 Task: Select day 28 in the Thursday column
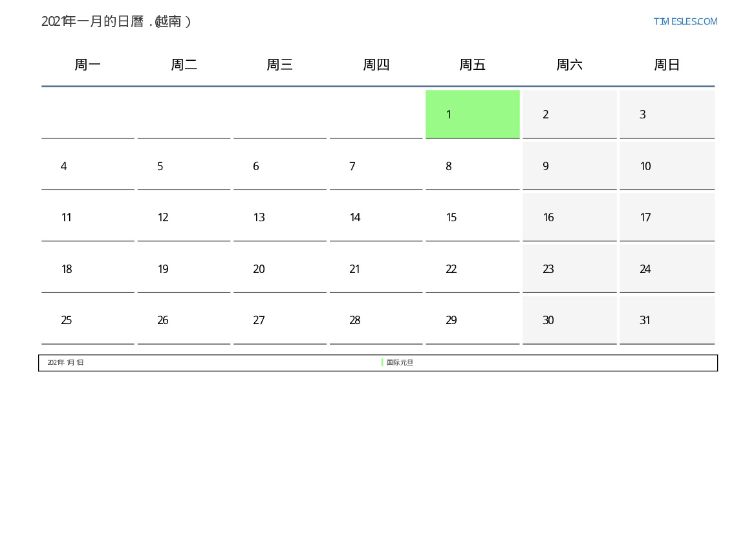[376, 320]
